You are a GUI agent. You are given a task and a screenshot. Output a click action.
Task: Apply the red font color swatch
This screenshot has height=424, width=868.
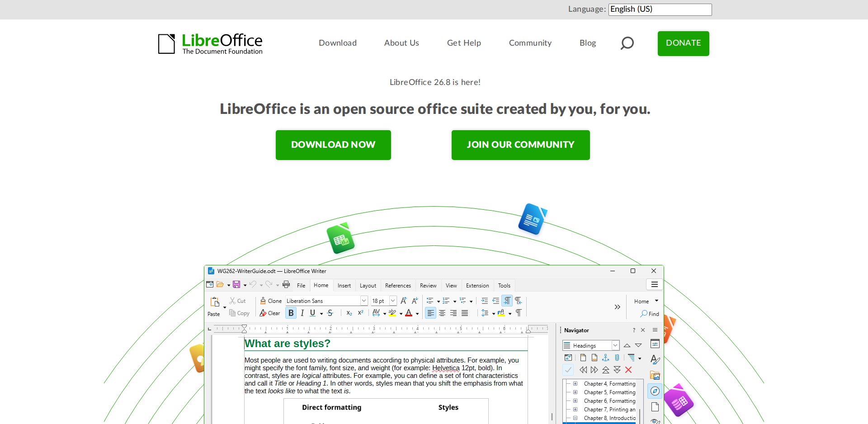click(409, 313)
